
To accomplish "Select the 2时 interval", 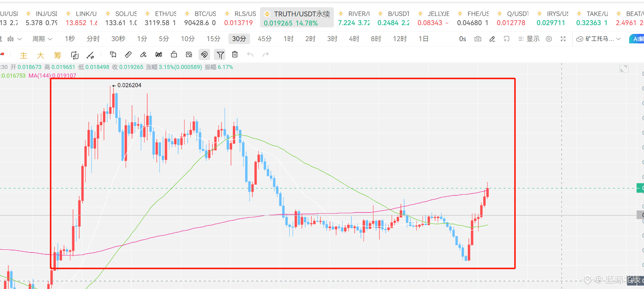I will pyautogui.click(x=310, y=39).
